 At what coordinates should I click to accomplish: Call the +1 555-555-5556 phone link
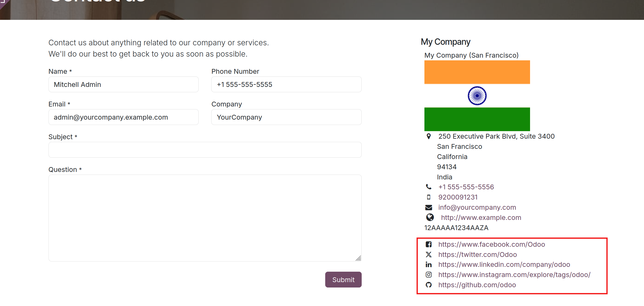(466, 187)
